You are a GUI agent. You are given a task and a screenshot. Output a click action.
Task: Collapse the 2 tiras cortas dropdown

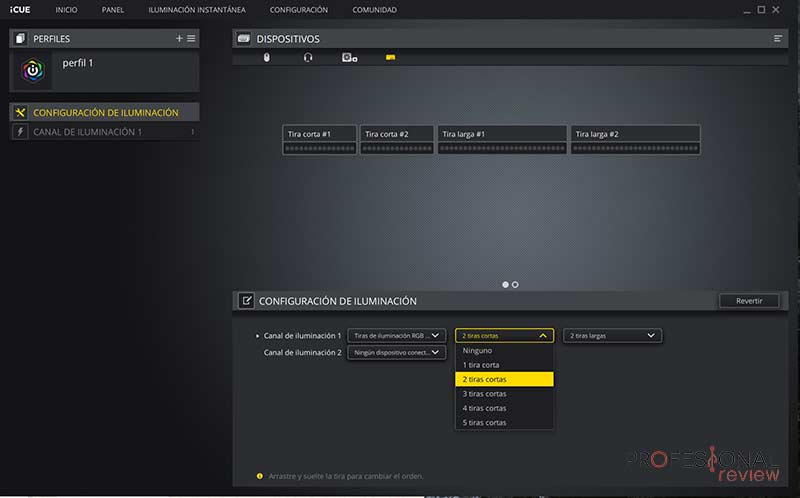pyautogui.click(x=504, y=336)
